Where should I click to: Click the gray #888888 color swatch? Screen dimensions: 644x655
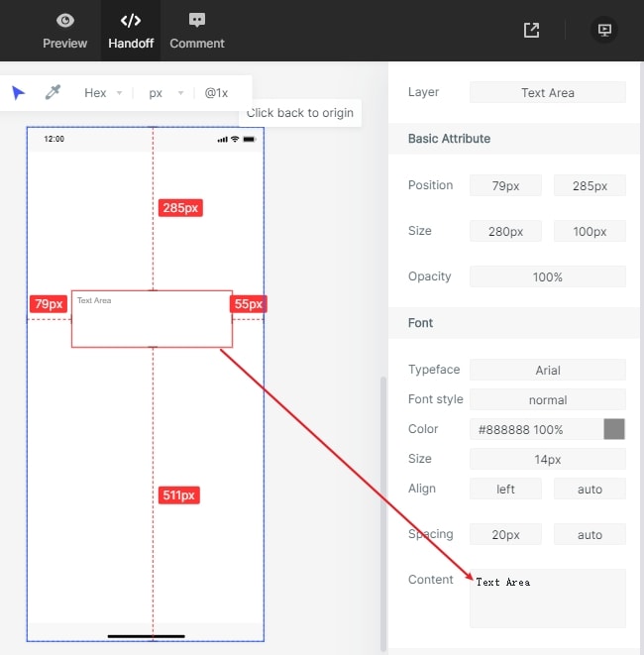click(614, 429)
